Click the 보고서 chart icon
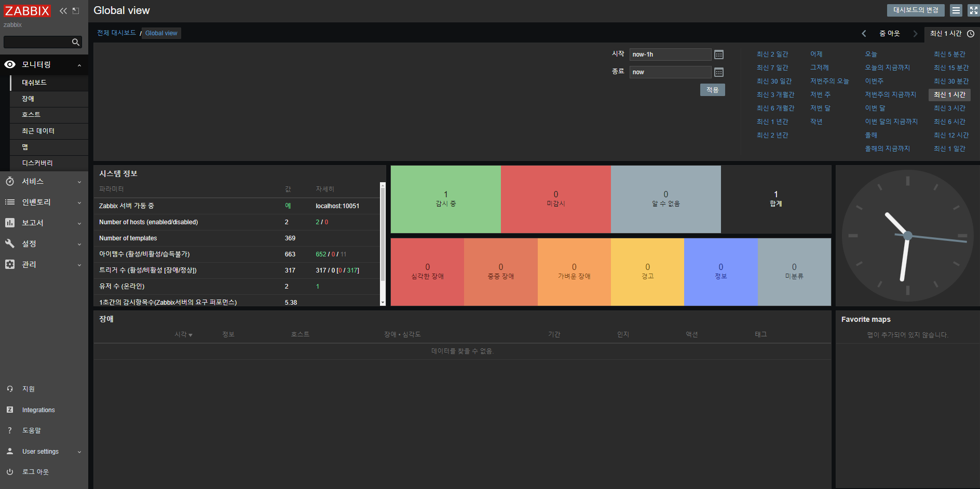980x489 pixels. [x=10, y=223]
